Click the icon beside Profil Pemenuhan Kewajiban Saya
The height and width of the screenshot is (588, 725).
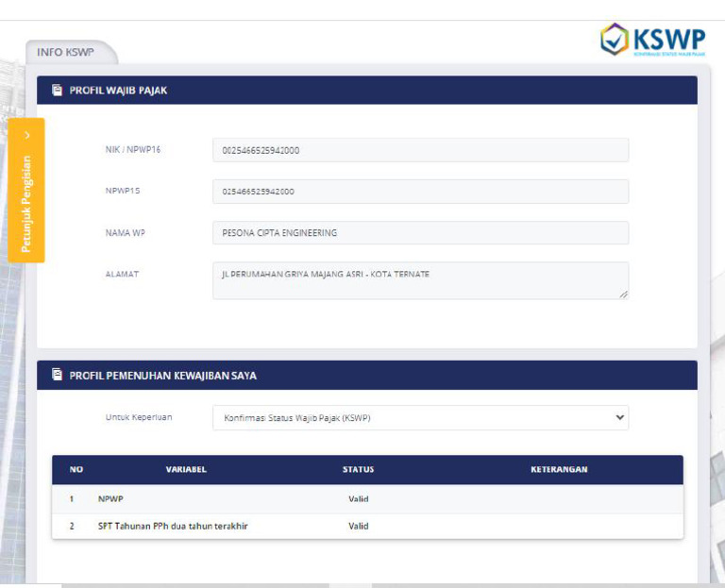coord(57,375)
